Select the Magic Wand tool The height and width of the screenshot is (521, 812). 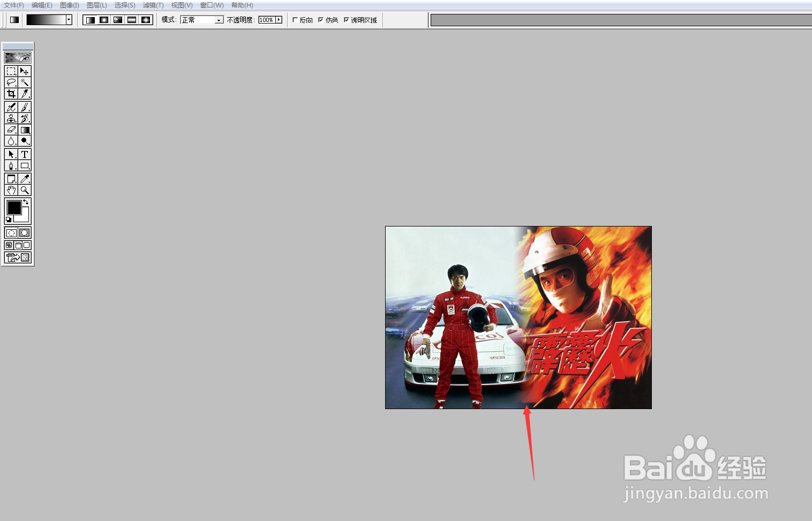pos(25,82)
